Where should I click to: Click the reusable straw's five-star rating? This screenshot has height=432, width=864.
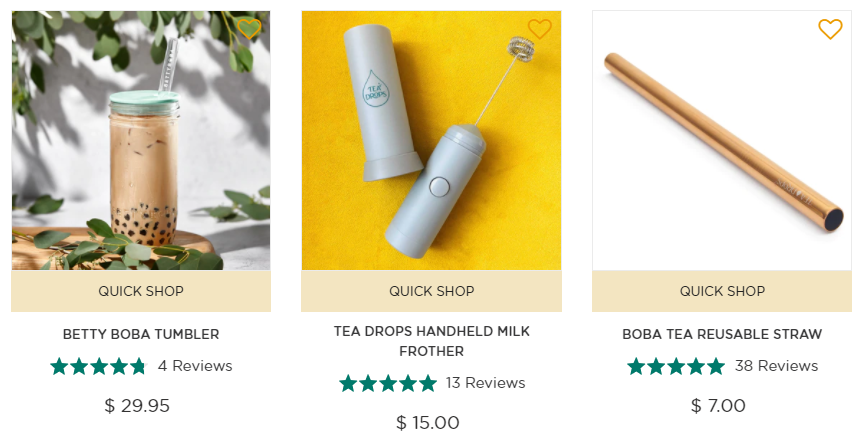pyautogui.click(x=676, y=366)
